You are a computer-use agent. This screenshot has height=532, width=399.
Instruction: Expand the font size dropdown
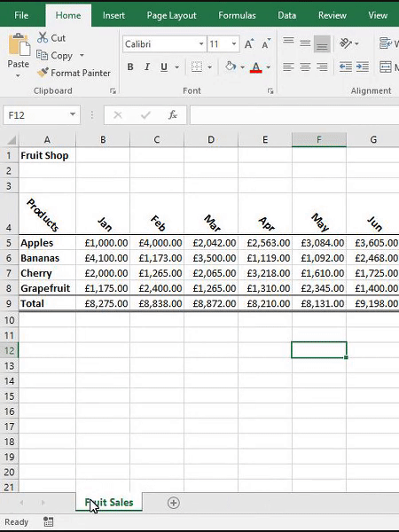click(234, 44)
